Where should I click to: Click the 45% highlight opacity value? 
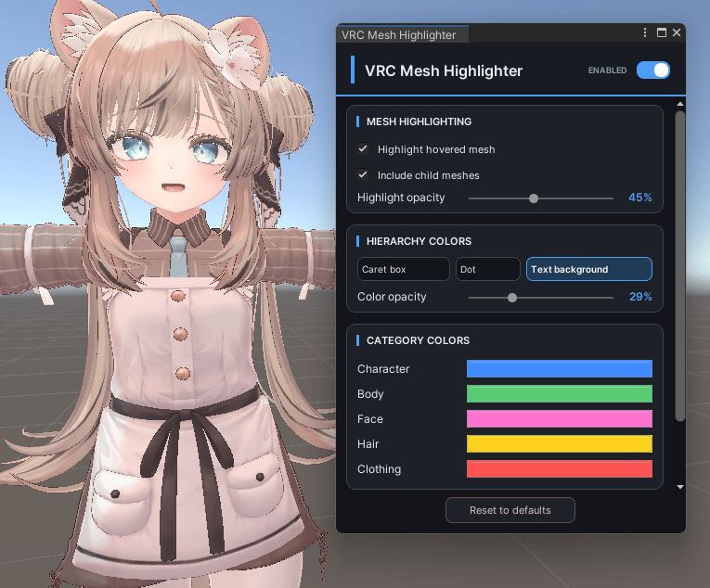639,198
